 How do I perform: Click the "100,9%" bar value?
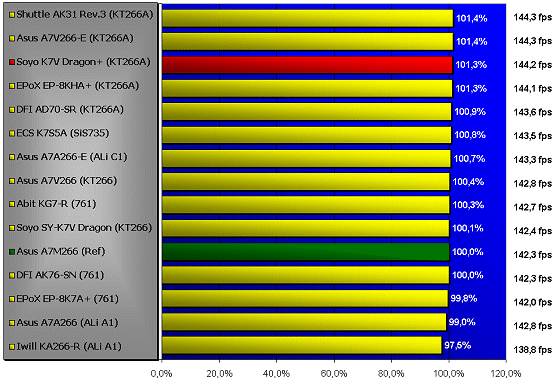[470, 112]
